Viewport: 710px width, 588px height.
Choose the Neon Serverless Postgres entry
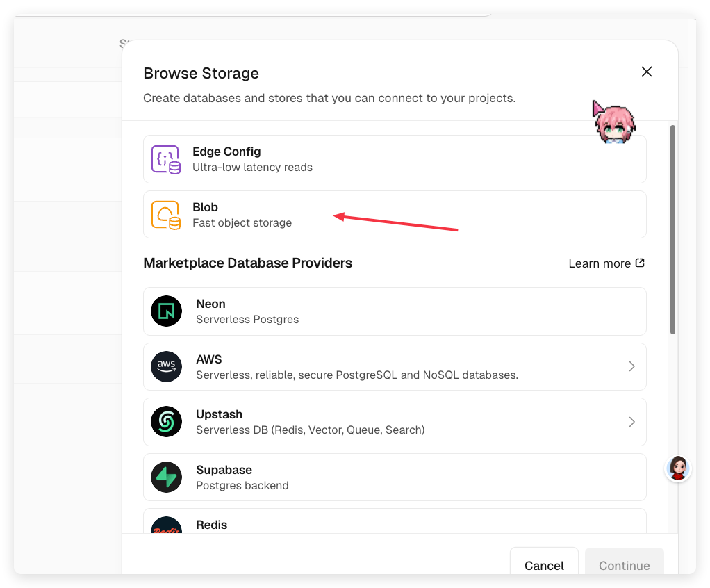(x=395, y=311)
